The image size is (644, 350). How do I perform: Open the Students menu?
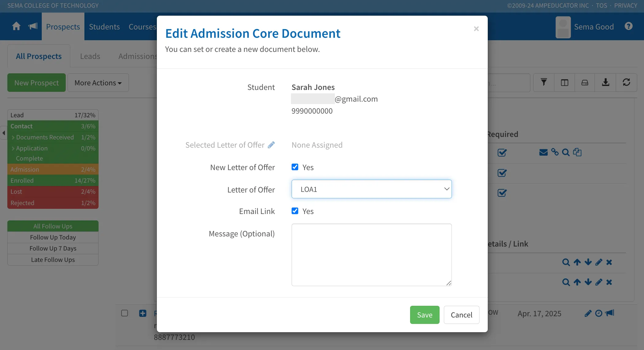[104, 27]
